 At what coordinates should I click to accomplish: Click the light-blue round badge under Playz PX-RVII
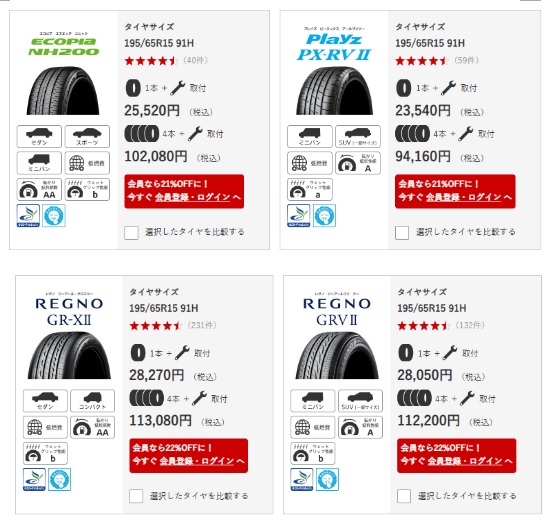[x=324, y=215]
